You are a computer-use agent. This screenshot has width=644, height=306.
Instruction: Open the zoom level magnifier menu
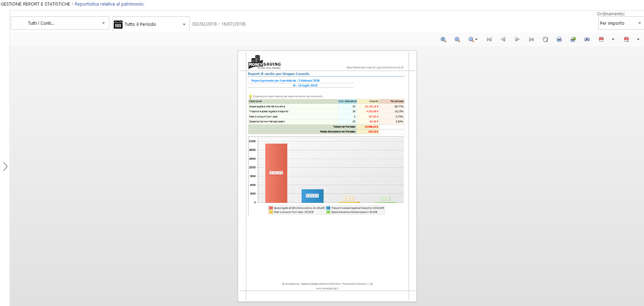pyautogui.click(x=473, y=39)
